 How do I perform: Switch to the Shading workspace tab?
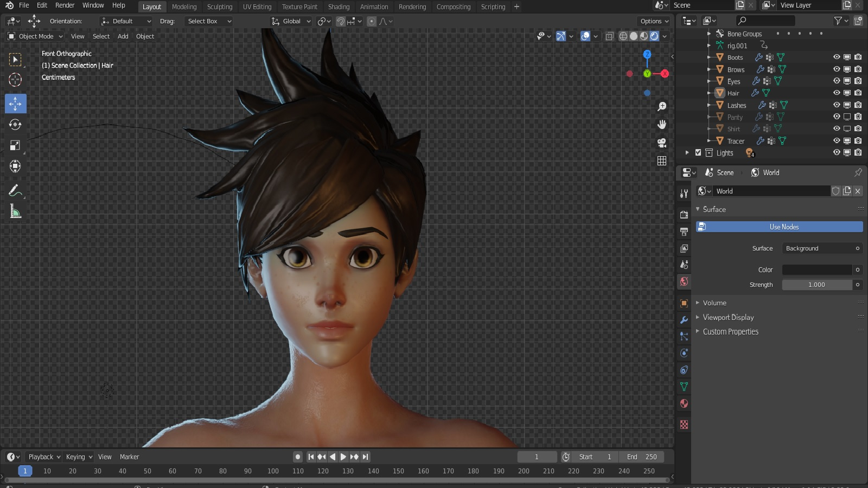coord(339,7)
